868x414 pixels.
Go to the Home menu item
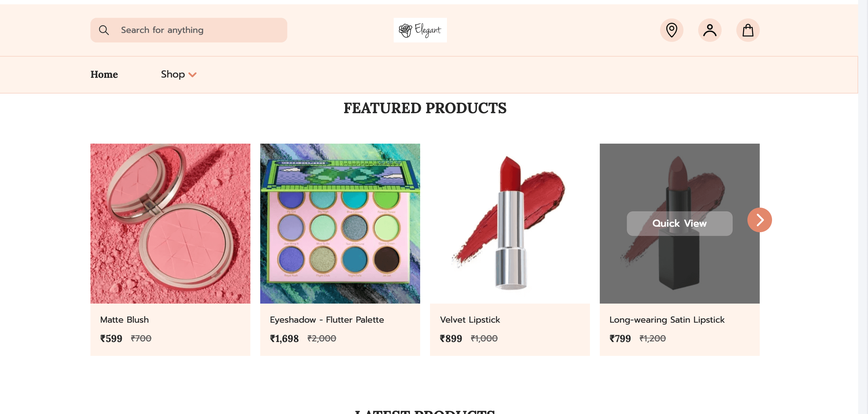pyautogui.click(x=104, y=74)
